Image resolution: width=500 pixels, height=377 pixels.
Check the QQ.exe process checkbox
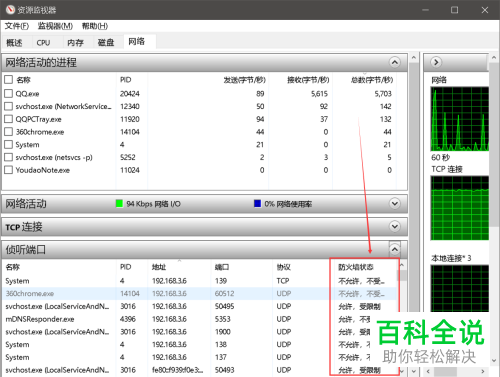[8, 93]
